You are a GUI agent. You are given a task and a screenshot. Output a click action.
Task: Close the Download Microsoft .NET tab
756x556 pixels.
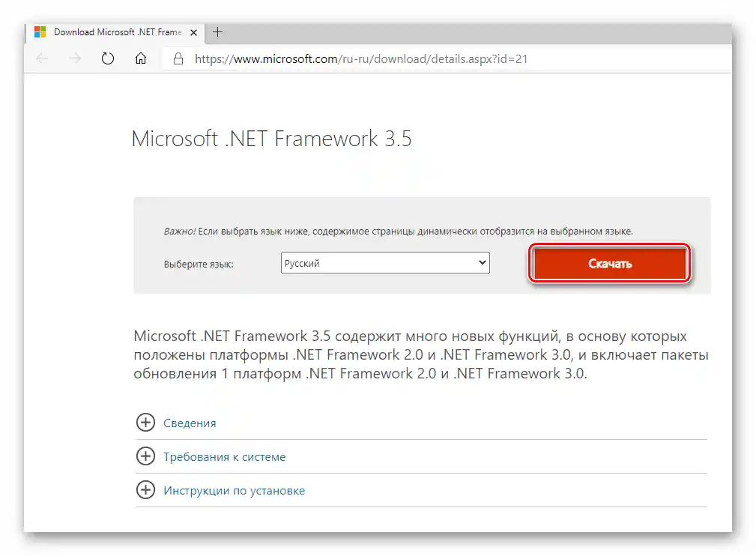193,33
